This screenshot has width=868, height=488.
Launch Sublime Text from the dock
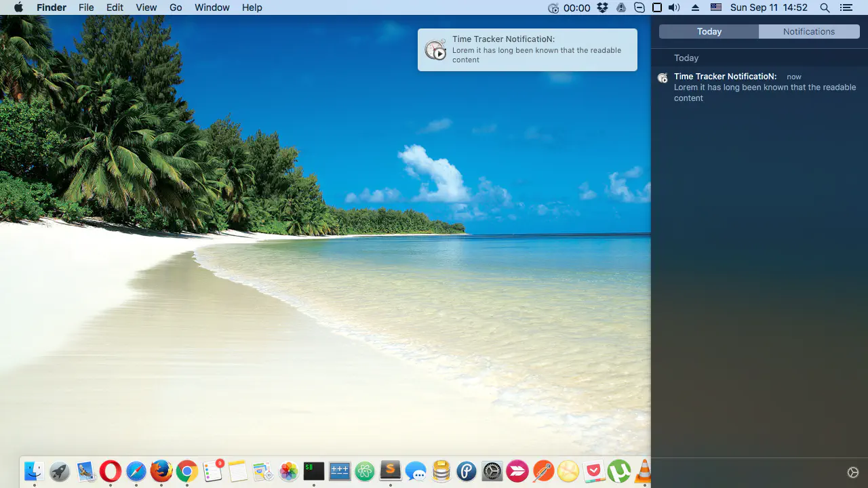[391, 470]
